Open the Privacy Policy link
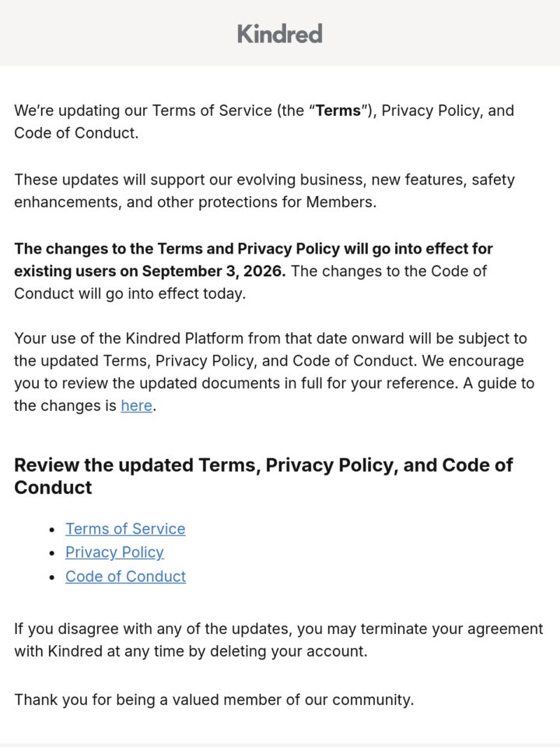The height and width of the screenshot is (747, 560). pos(115,552)
